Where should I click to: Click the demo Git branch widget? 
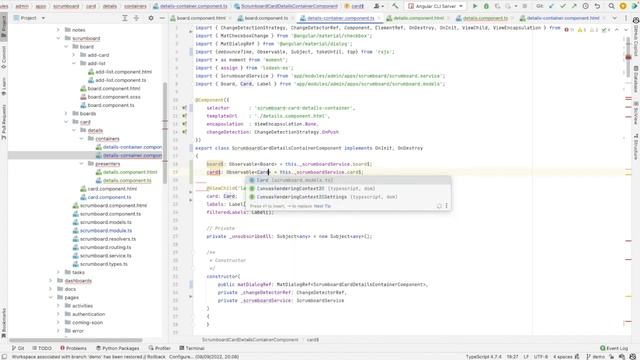tap(595, 357)
